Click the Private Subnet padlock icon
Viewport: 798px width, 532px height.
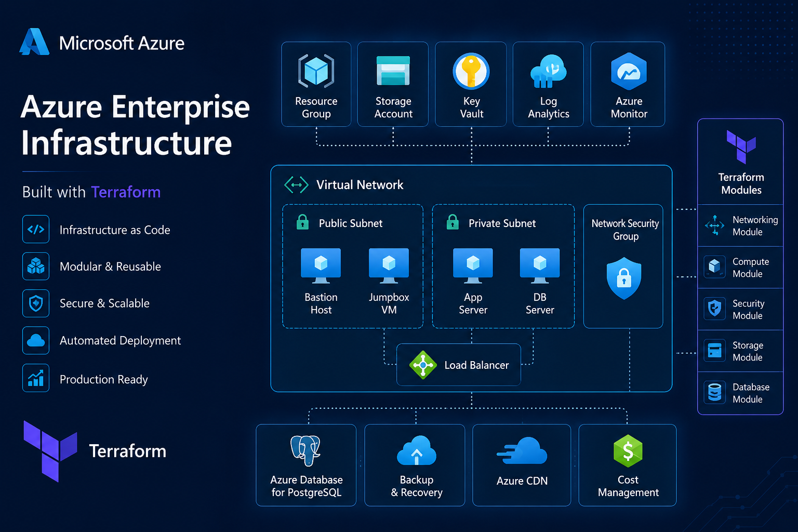coord(453,222)
